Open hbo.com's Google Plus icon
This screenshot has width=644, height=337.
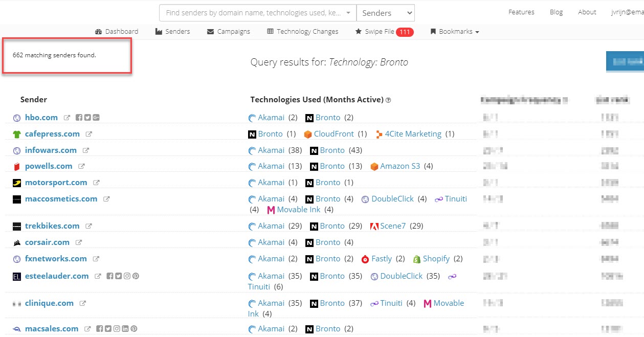point(96,118)
